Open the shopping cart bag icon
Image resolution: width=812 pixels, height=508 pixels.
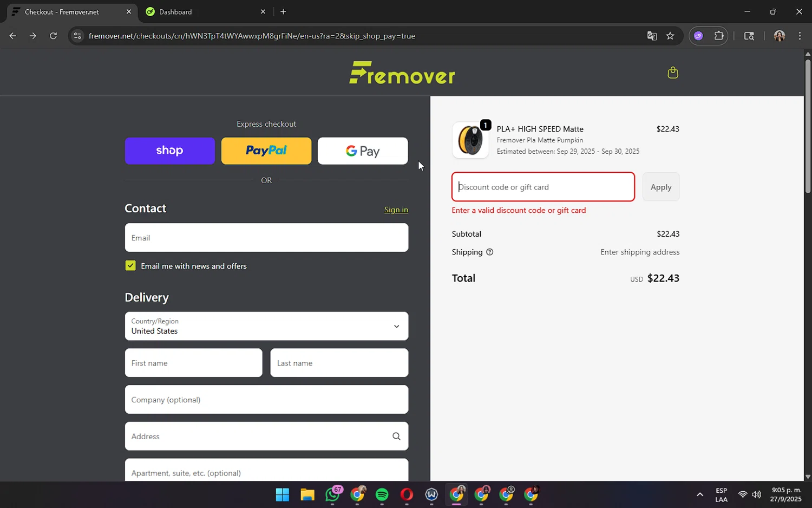[x=673, y=73]
